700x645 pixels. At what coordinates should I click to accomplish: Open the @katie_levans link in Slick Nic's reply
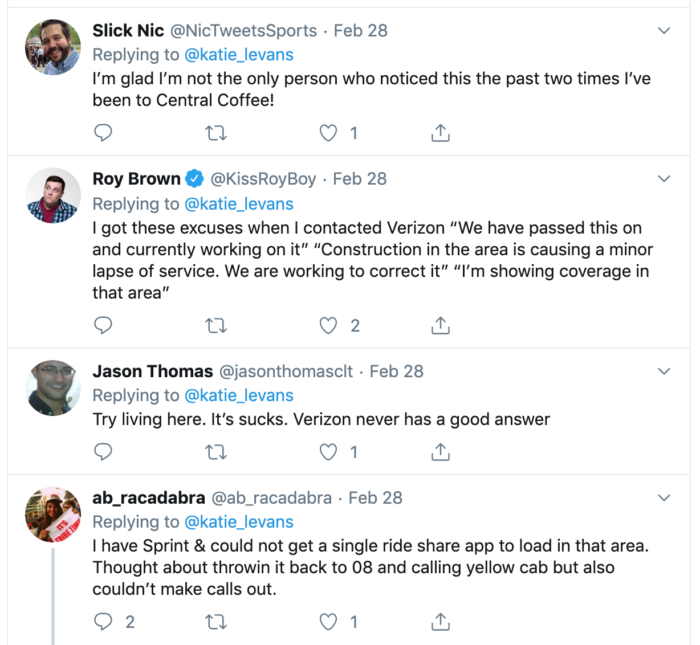[239, 54]
